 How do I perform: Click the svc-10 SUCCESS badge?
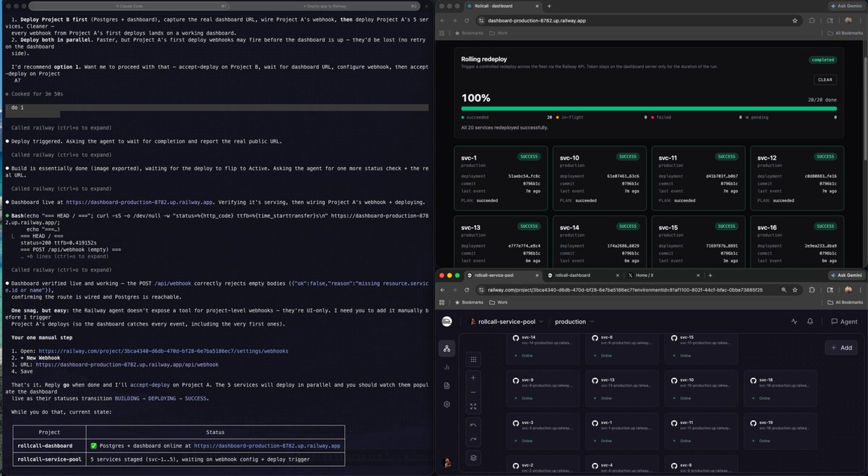627,156
